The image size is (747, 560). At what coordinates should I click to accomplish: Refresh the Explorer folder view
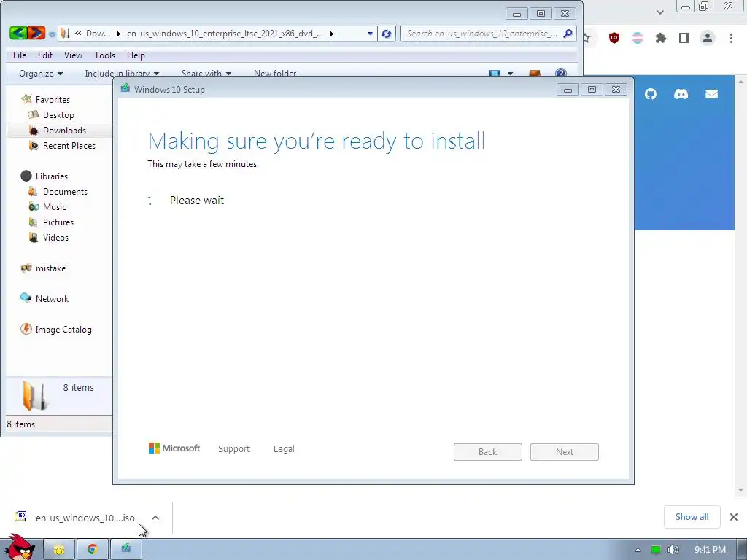pyautogui.click(x=387, y=34)
